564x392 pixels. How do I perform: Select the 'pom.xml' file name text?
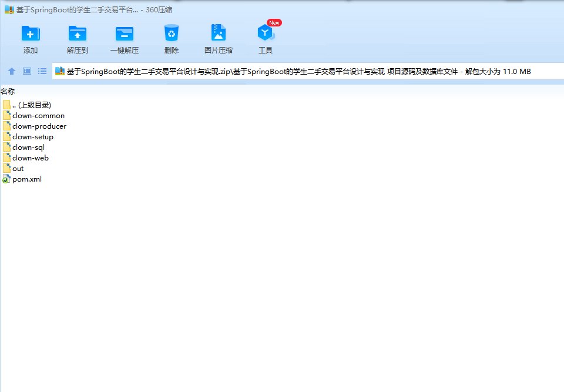coord(27,179)
